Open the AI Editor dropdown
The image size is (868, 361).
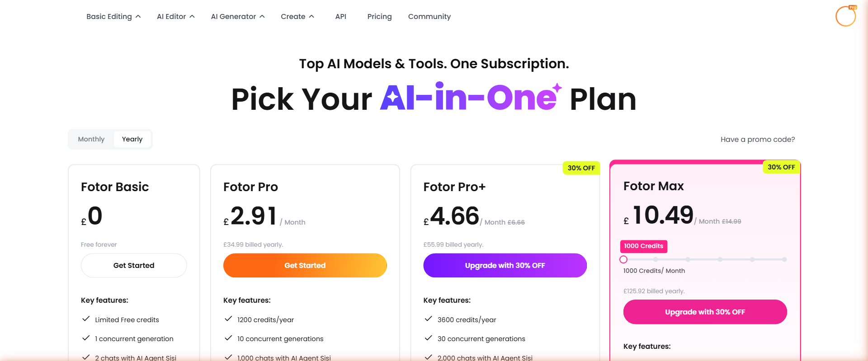coord(175,16)
